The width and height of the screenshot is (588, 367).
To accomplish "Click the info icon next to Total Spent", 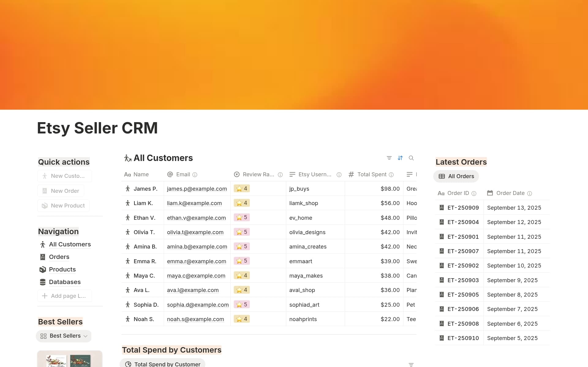I will [x=392, y=174].
